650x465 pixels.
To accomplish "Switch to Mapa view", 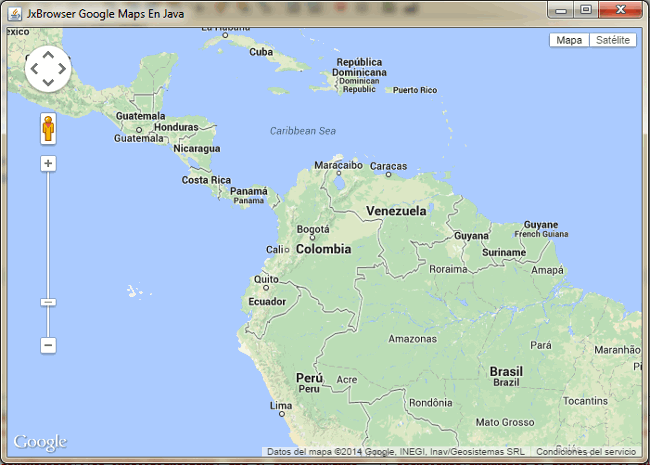I will click(569, 40).
